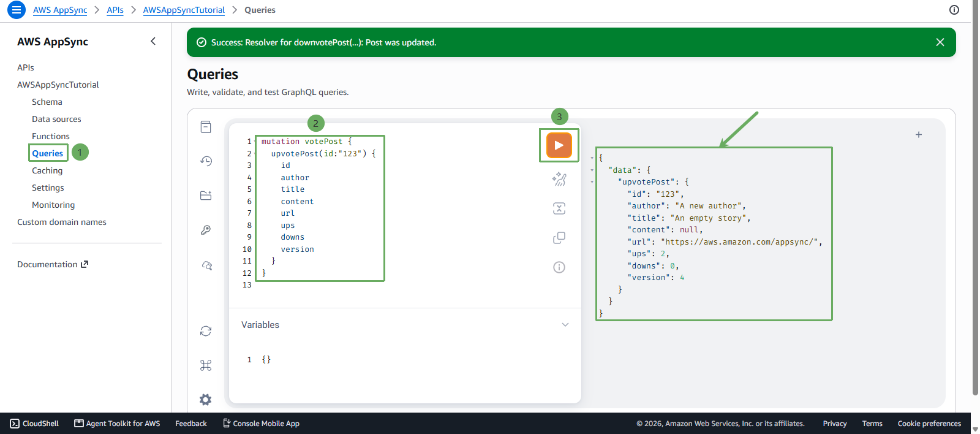Open APIs in sidebar
The height and width of the screenshot is (434, 980).
[x=26, y=67]
